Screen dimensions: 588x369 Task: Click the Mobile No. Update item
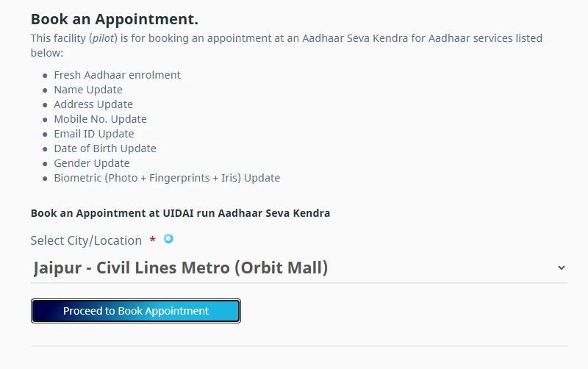point(100,119)
